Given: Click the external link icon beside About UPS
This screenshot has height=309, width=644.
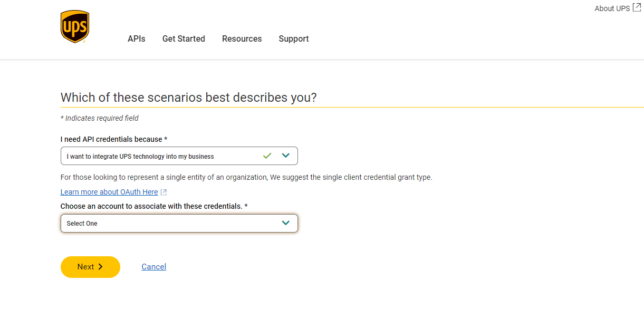Looking at the screenshot, I should click(637, 7).
